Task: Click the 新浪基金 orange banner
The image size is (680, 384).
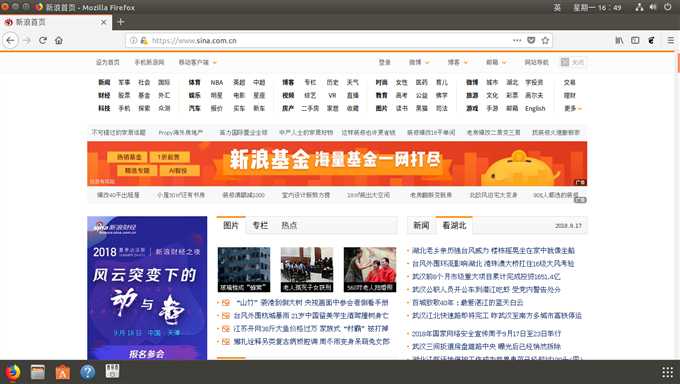Action: point(337,164)
